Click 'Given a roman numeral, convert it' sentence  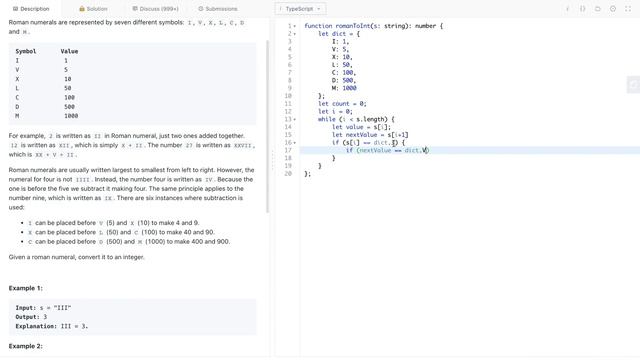pos(77,257)
